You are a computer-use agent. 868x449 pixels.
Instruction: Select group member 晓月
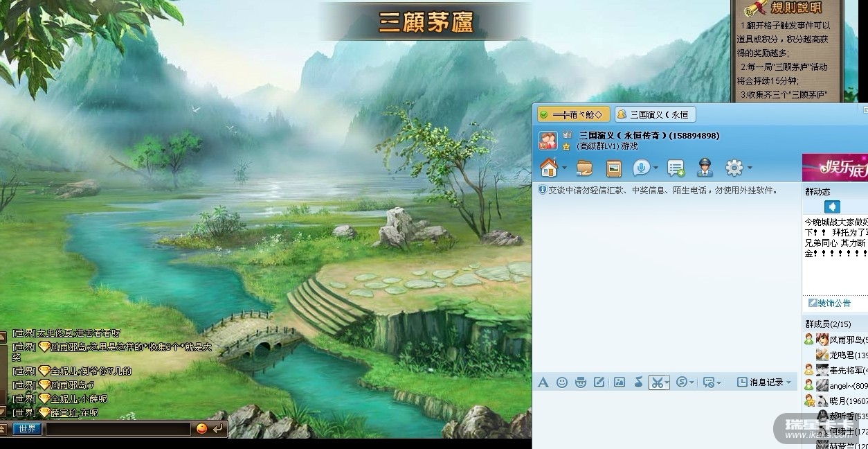835,400
